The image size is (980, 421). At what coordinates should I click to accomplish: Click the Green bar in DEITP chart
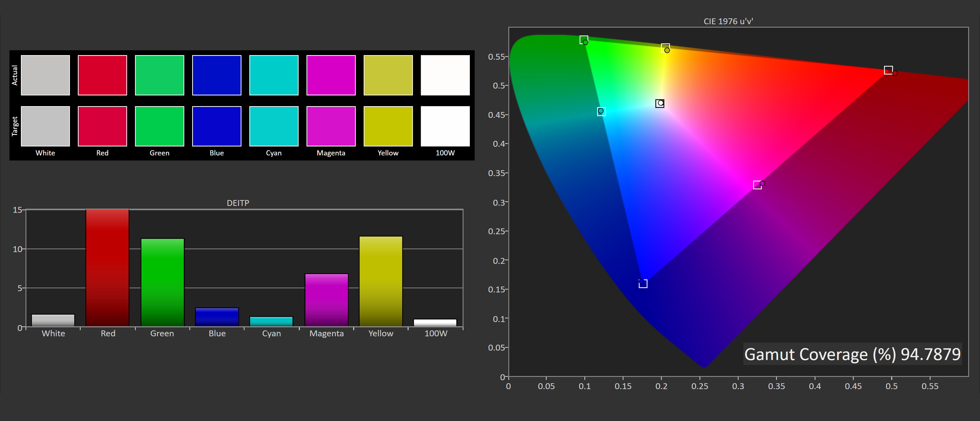(x=163, y=282)
